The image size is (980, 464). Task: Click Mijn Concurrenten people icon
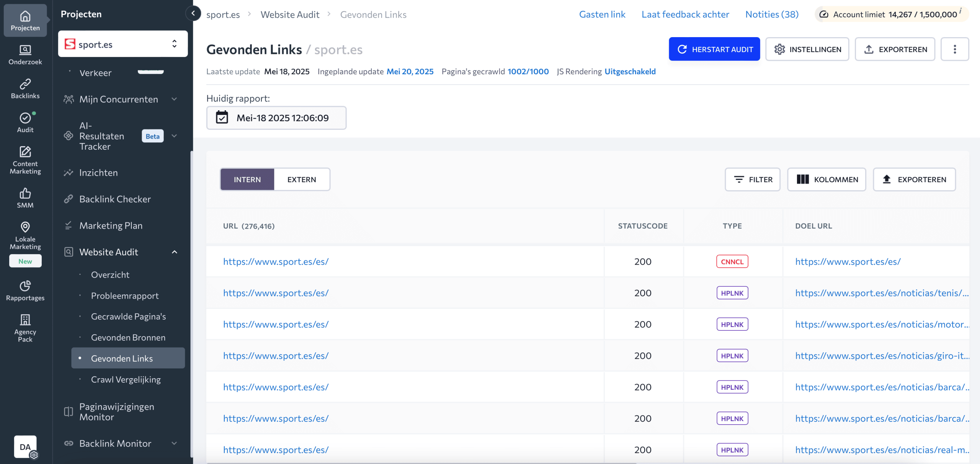[69, 99]
